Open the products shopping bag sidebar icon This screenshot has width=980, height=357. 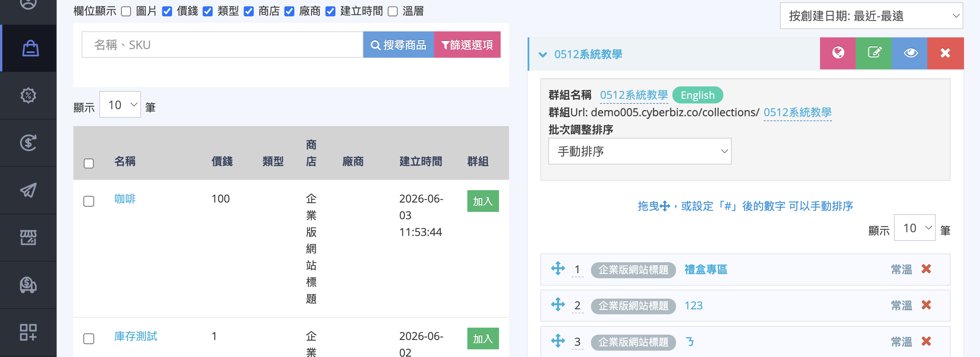click(x=30, y=48)
